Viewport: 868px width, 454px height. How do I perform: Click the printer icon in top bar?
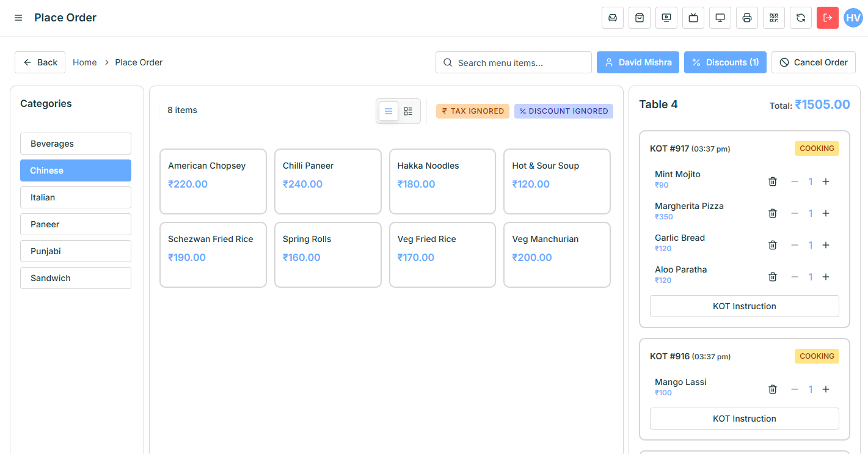(x=747, y=18)
